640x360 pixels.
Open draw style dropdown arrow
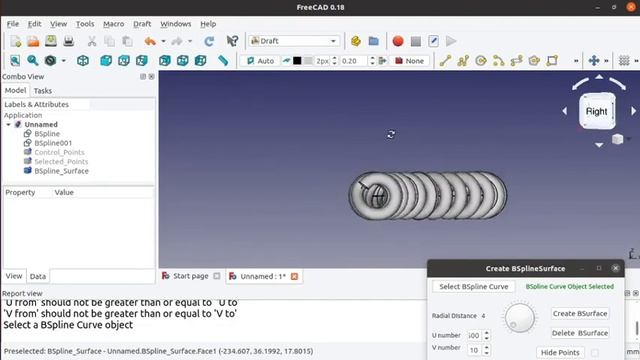tap(64, 61)
